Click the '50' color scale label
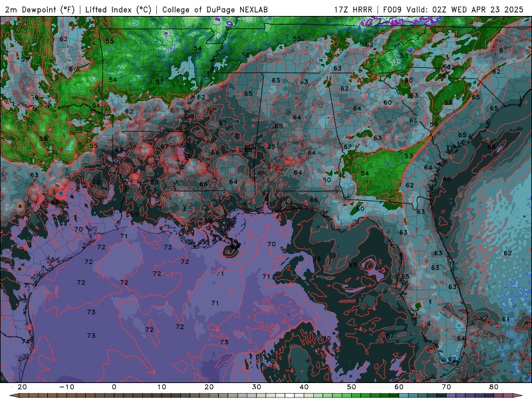Image resolution: width=532 pixels, height=399 pixels. point(352,387)
